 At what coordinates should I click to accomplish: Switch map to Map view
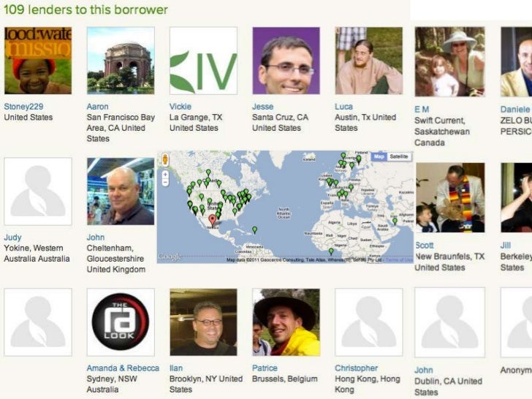[x=379, y=156]
